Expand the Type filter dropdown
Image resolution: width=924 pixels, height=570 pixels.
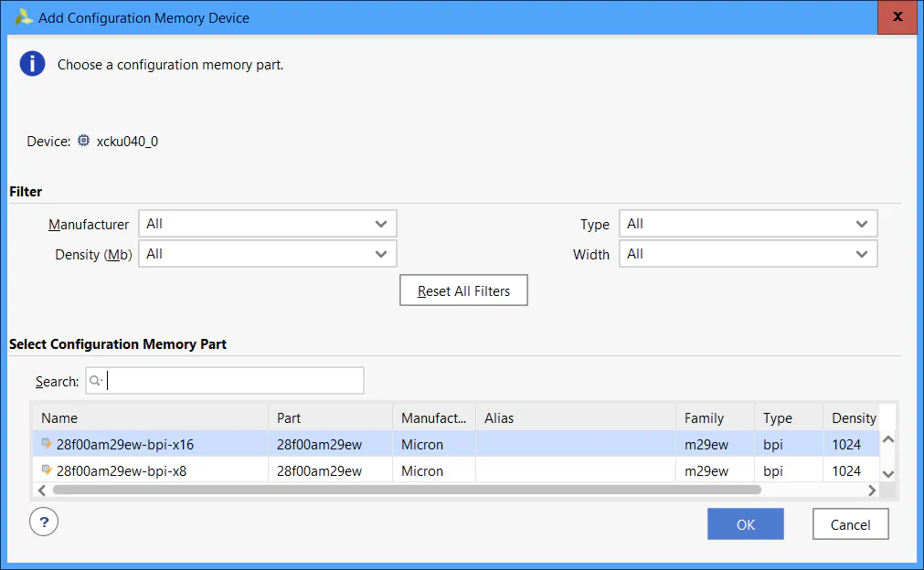(x=748, y=224)
